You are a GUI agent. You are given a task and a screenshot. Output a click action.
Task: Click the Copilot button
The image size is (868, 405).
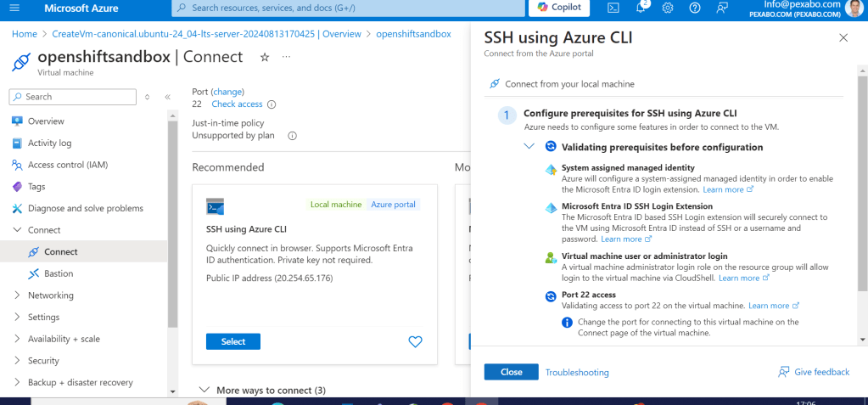tap(558, 8)
